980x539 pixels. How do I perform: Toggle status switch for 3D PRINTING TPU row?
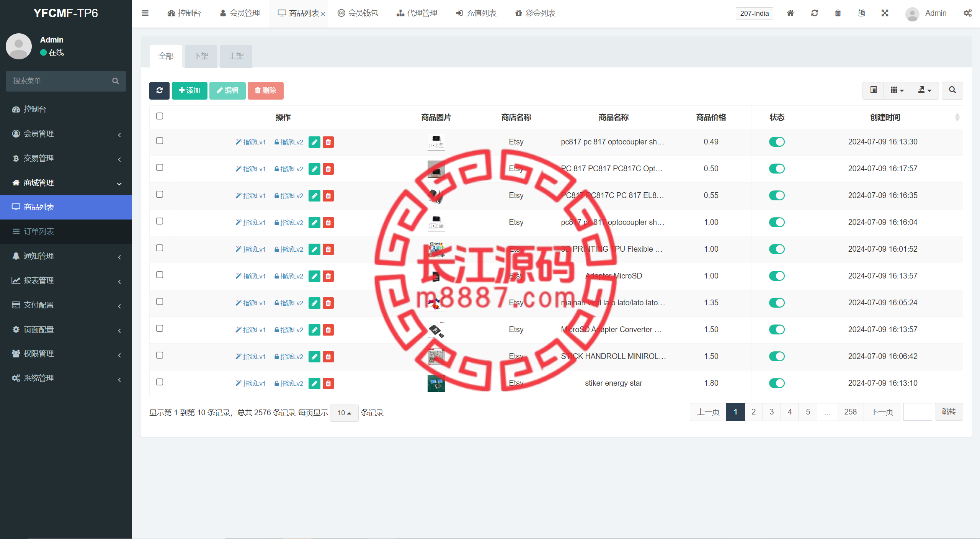point(777,249)
